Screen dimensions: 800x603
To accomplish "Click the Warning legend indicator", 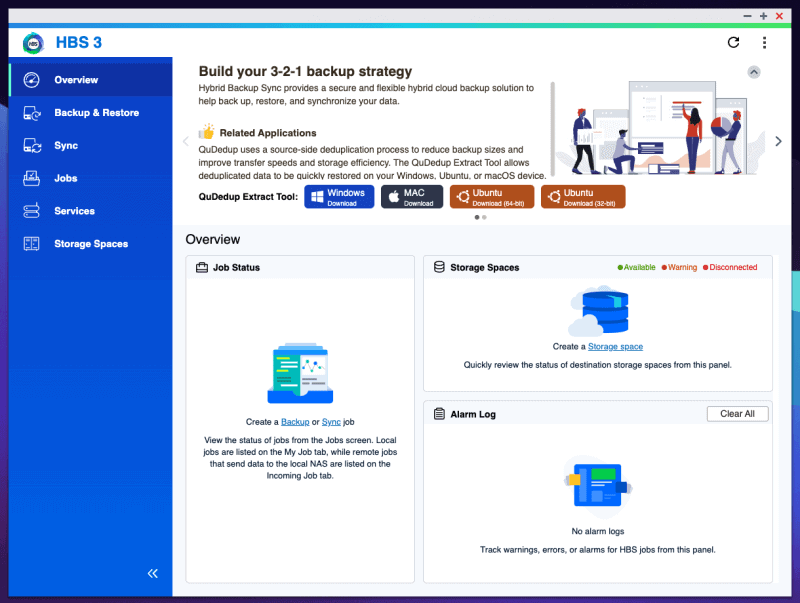I will pos(679,267).
